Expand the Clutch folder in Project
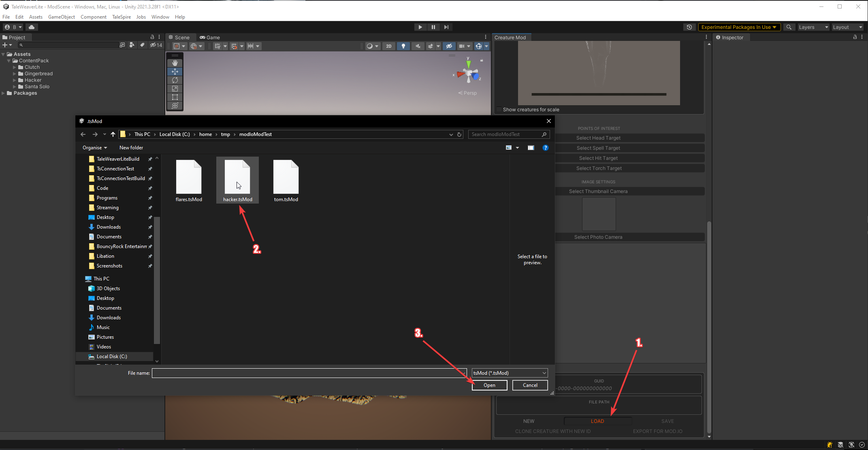 coord(15,67)
